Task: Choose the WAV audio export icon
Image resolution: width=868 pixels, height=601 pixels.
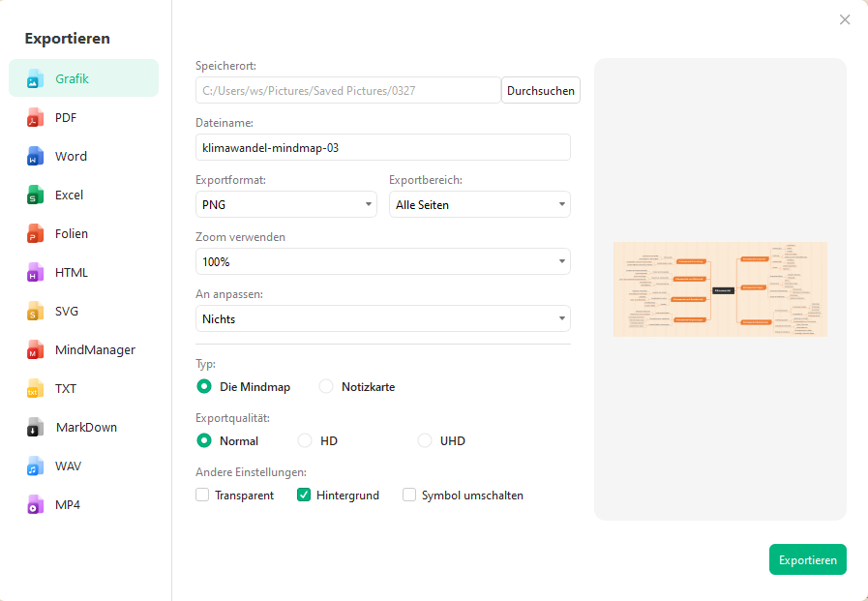Action: point(36,466)
